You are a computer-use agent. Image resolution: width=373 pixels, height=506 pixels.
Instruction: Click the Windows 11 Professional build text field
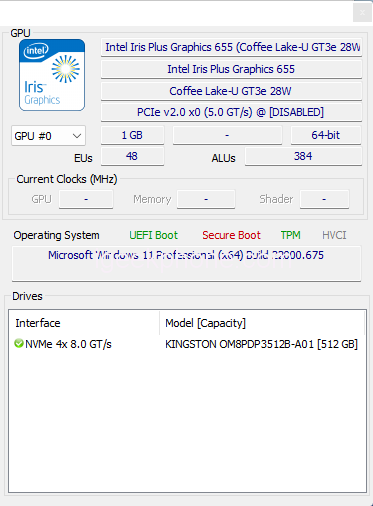click(x=186, y=264)
